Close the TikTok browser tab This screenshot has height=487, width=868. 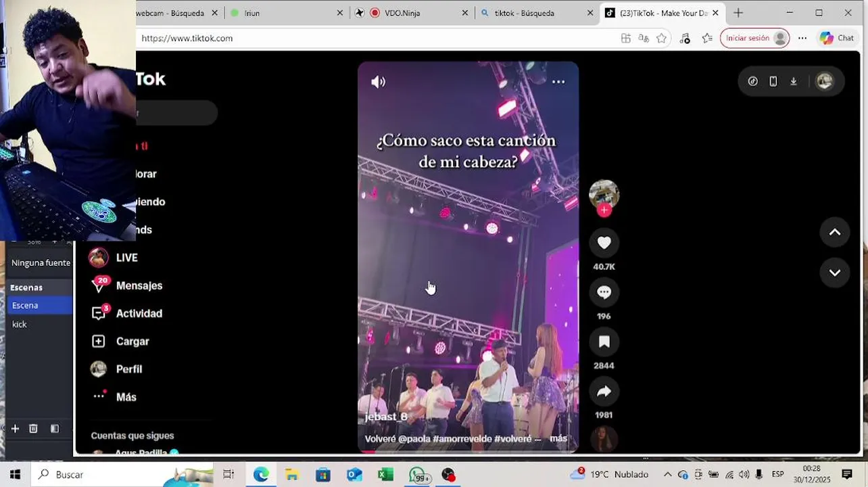coord(715,13)
